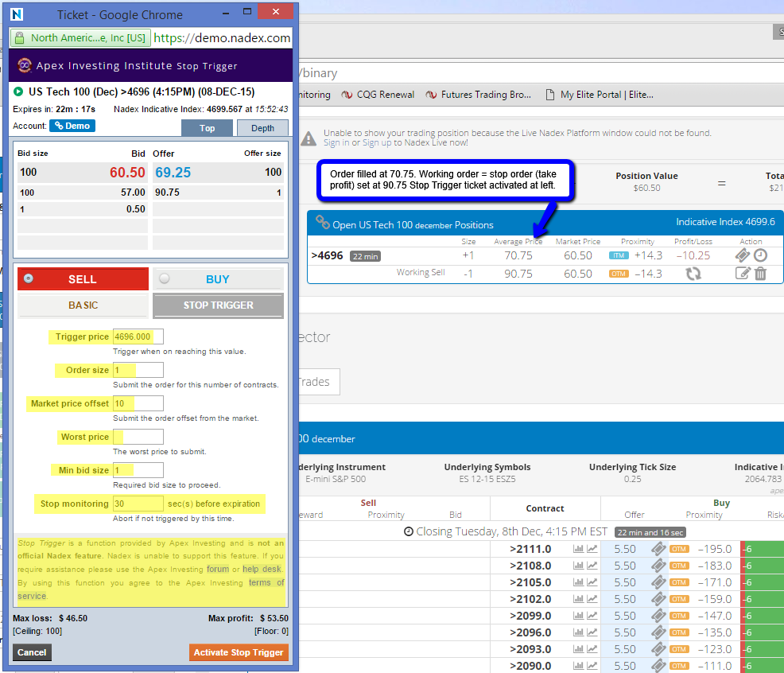Screen dimensions: 784x673
Task: Delete the Working Sell order with the trash icon
Action: tap(760, 273)
